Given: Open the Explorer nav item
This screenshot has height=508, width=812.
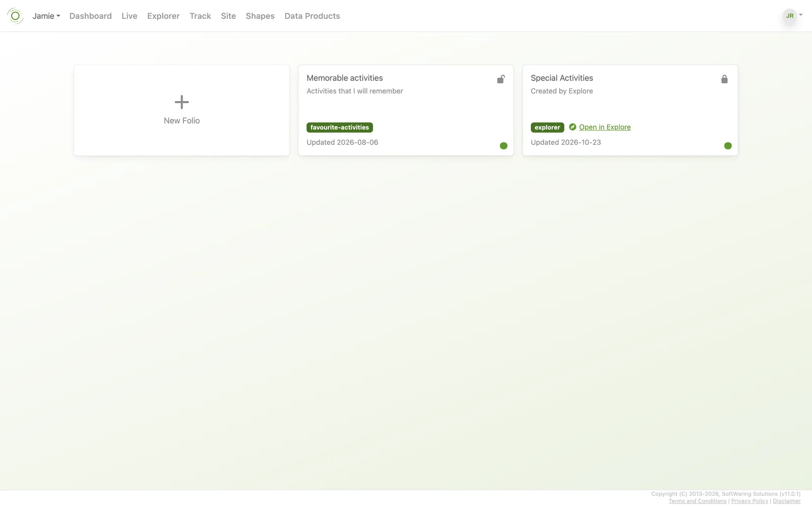Looking at the screenshot, I should 163,16.
